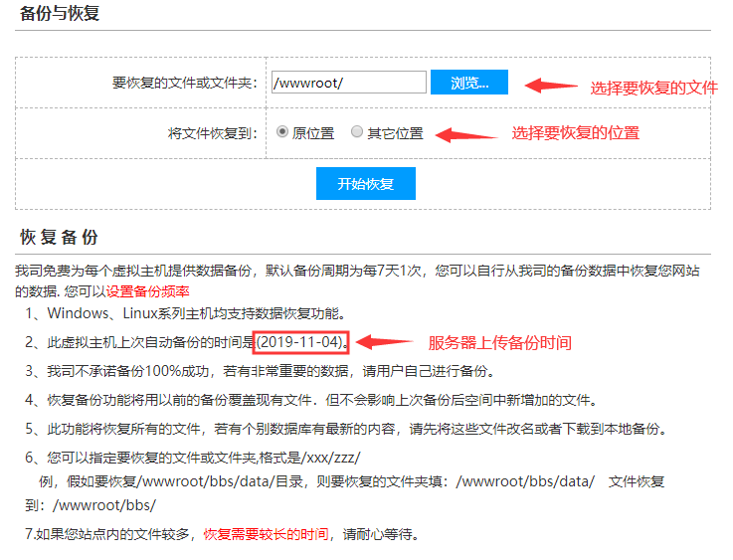Click red arrow pointing at 浏览 button
Screen dimensions: 733x560
click(551, 85)
